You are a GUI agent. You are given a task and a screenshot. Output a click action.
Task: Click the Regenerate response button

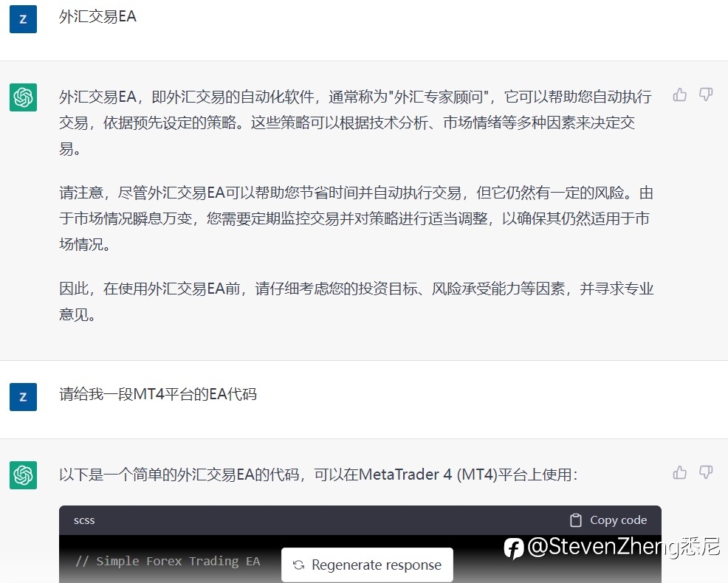367,565
